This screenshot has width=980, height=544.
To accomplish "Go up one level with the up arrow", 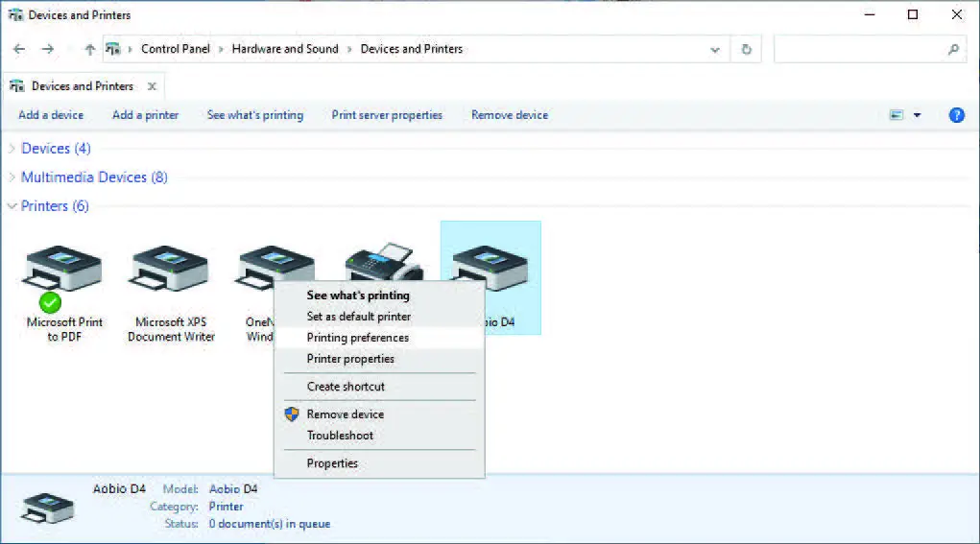I will 90,49.
